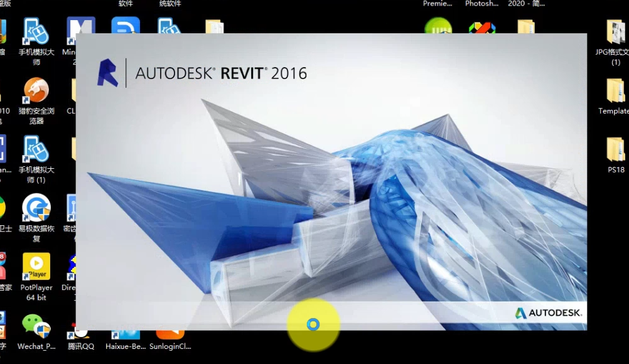Open the top 手机模拟大师 desktop shortcut
Image resolution: width=629 pixels, height=364 pixels.
pyautogui.click(x=36, y=41)
